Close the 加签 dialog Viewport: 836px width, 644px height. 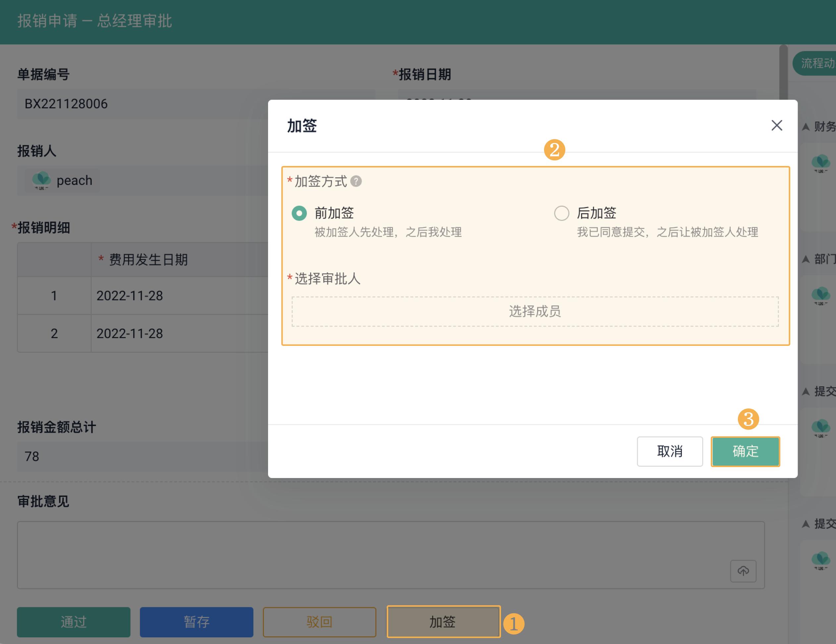tap(777, 126)
